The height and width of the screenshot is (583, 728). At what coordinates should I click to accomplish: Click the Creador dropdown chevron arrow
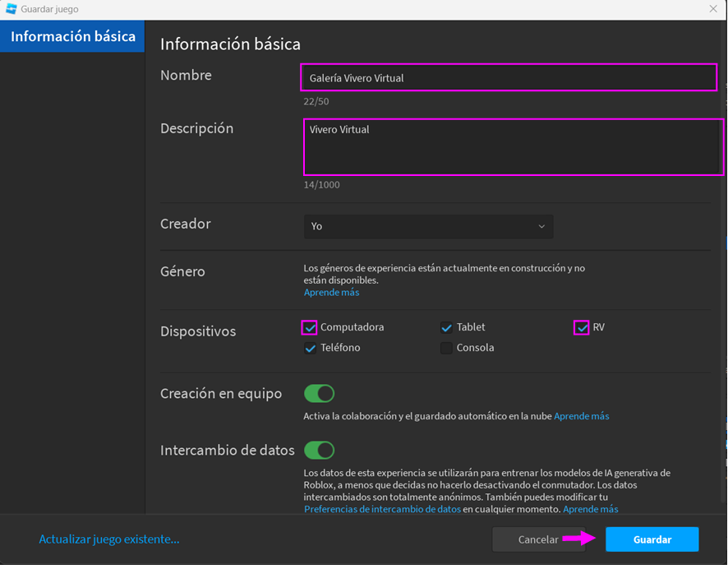click(541, 227)
